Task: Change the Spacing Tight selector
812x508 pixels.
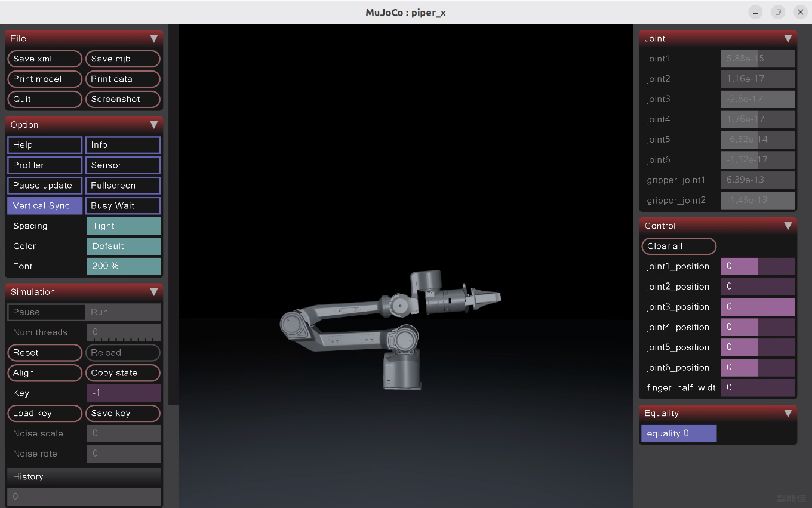Action: 124,226
